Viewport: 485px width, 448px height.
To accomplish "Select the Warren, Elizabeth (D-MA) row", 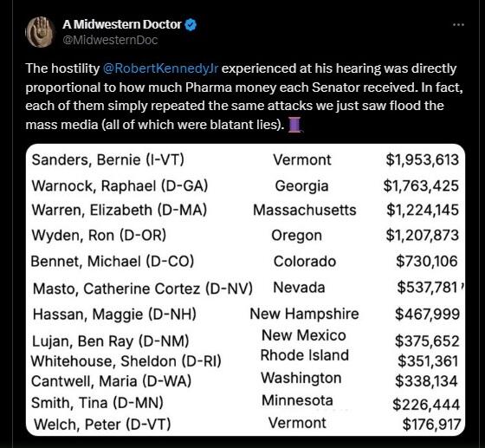I will (x=246, y=210).
